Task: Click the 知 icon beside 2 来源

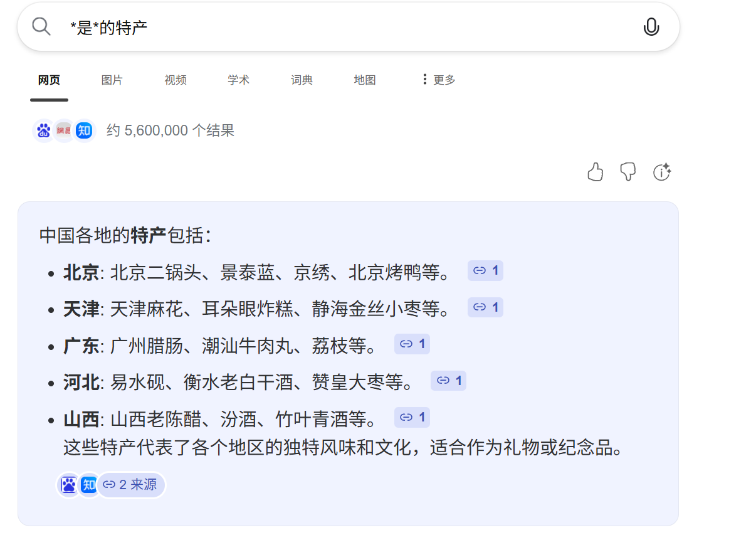Action: point(88,485)
